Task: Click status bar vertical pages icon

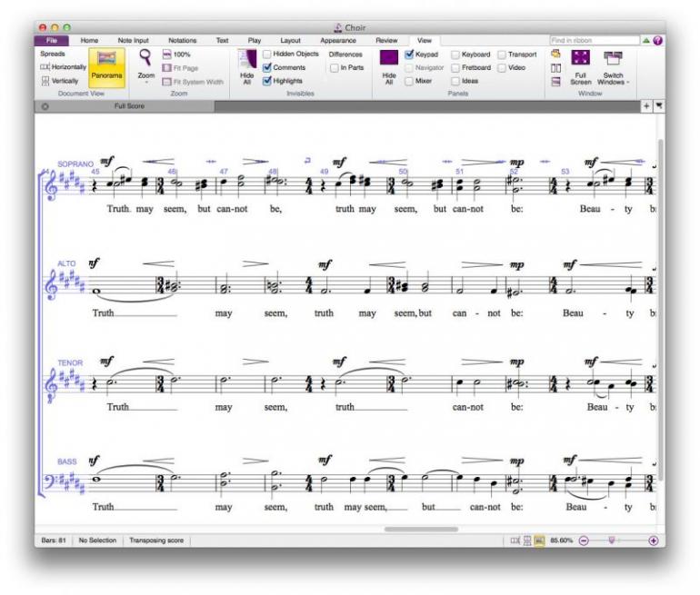Action: [527, 540]
